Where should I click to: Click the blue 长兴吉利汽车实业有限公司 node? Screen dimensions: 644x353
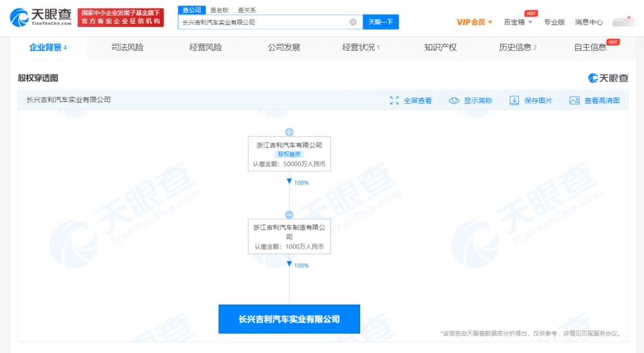(289, 319)
